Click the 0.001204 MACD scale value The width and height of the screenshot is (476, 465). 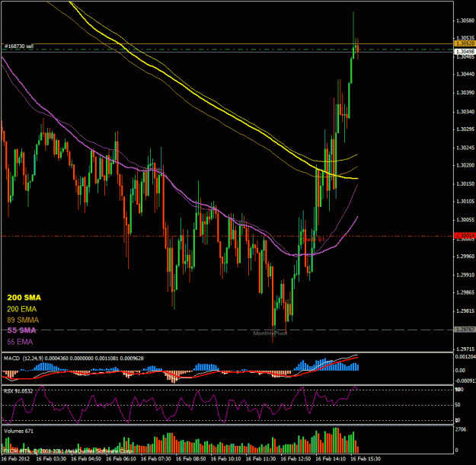(465, 357)
